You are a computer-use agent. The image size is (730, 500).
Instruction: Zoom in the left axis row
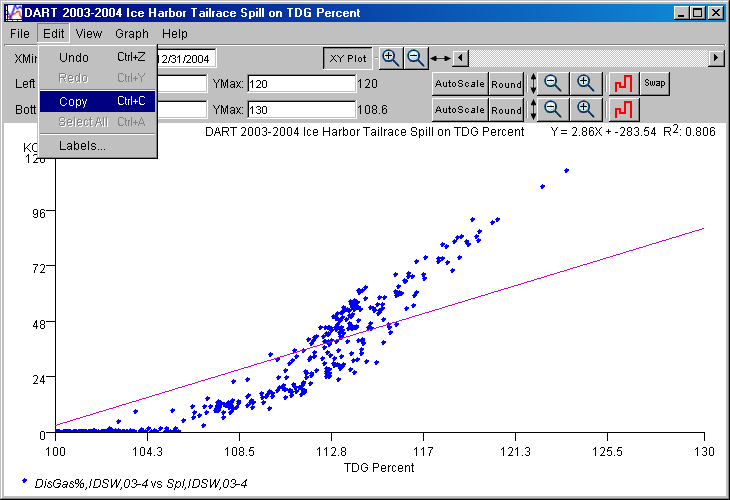coord(586,83)
